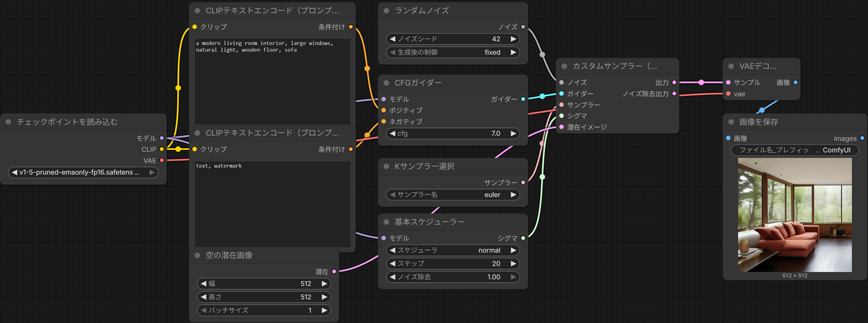Increase ステップ using its right arrow
Image resolution: width=868 pixels, height=323 pixels.
513,263
